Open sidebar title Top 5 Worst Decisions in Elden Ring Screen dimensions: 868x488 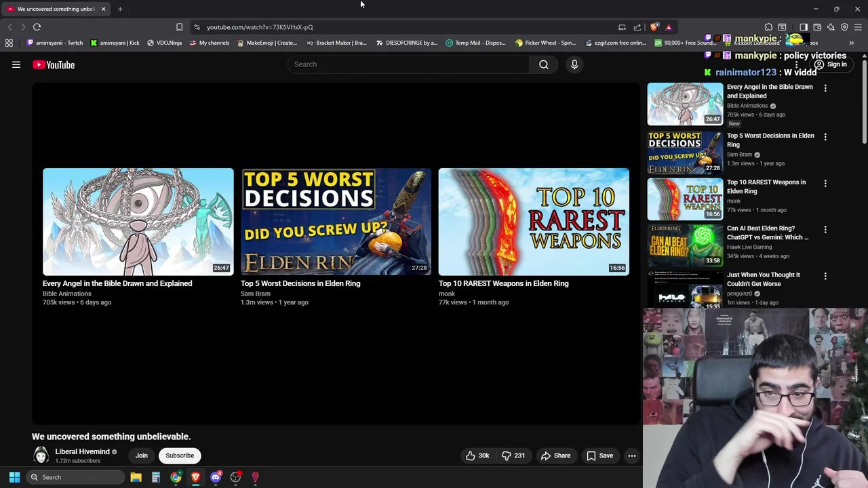tap(770, 140)
